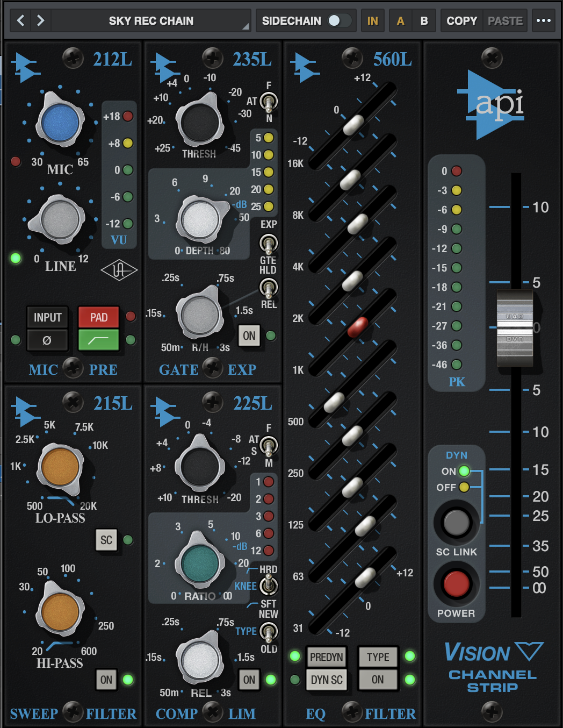563x728 pixels.
Task: Click the 250 Hz EQ band slider
Action: pos(352,436)
